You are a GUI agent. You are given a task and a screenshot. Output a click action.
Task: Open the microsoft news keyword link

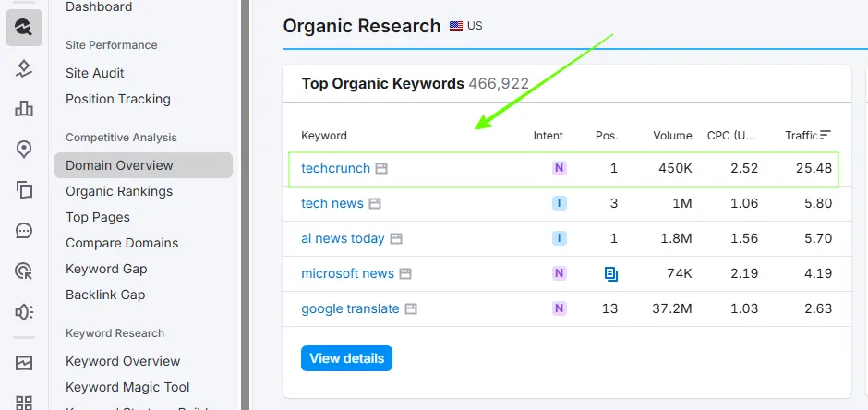click(347, 273)
